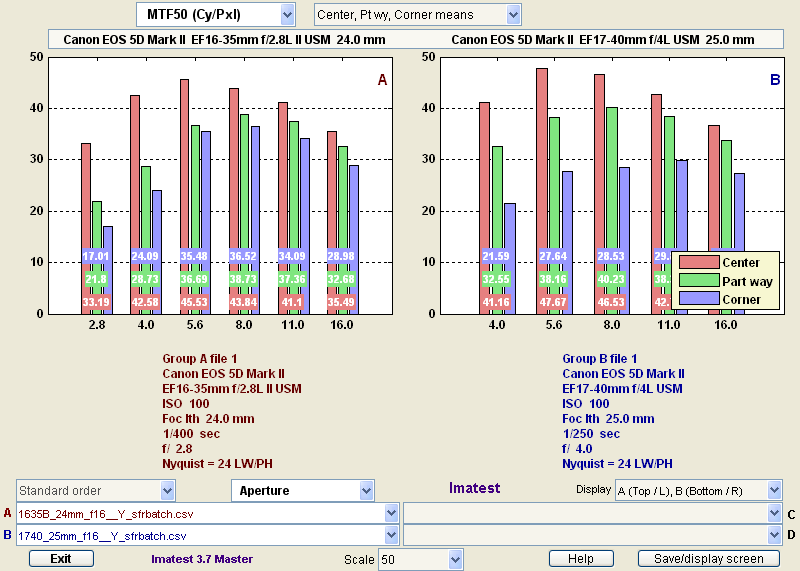This screenshot has width=800, height=571.
Task: Click value 36.52 in chart A
Action: pyautogui.click(x=243, y=256)
